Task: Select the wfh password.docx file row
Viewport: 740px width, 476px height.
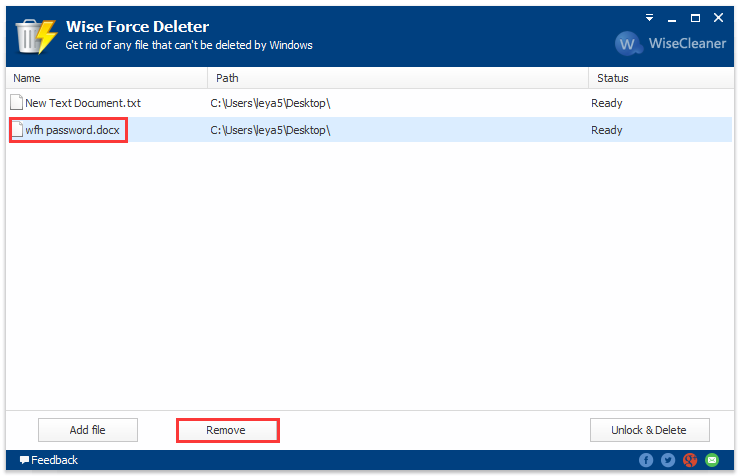Action: click(369, 130)
